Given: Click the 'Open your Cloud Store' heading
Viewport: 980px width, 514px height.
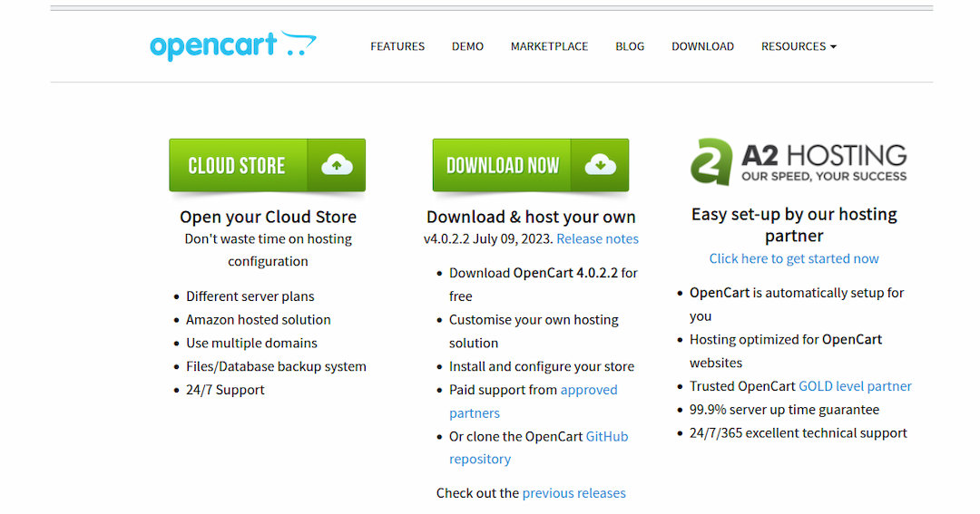Looking at the screenshot, I should 268,217.
